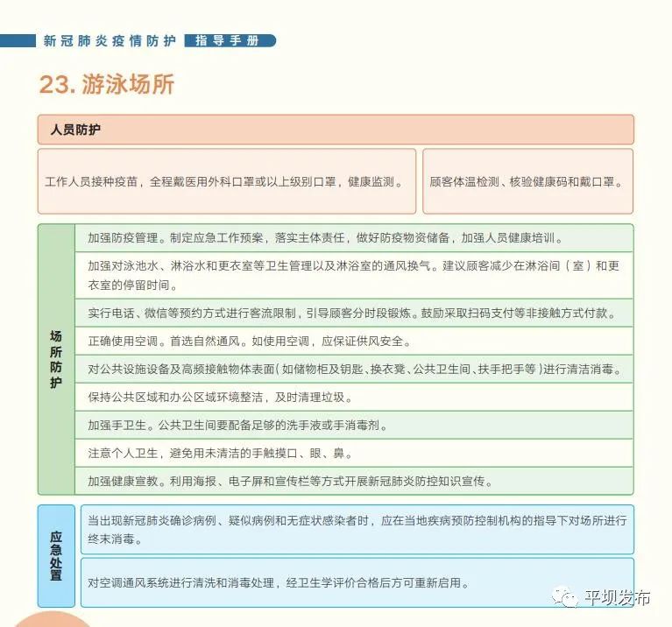Image resolution: width=672 pixels, height=627 pixels.
Task: Click the row starting 对公共设施设备及高频接触物体表面
Action: point(354,369)
